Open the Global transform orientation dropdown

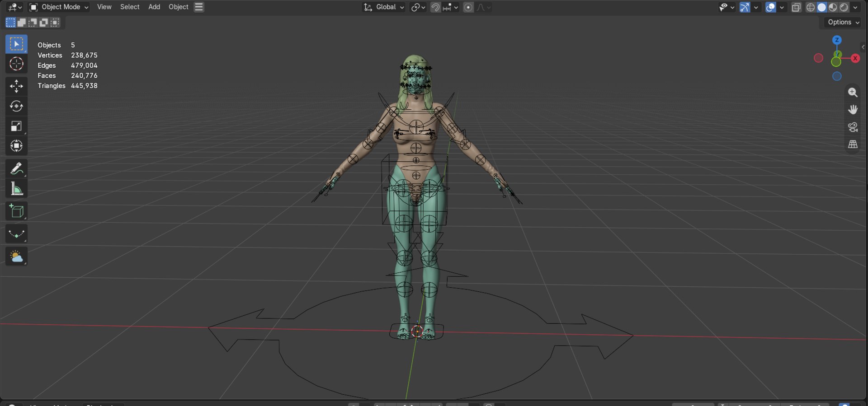coord(384,7)
